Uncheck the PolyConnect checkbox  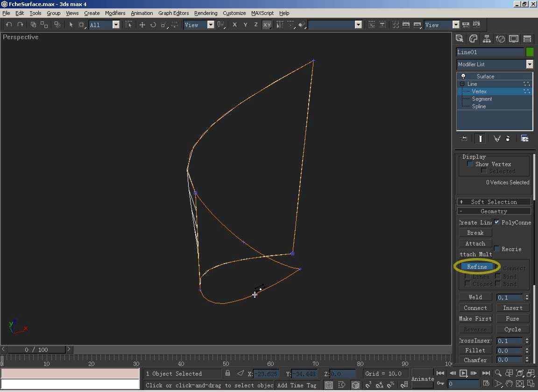pos(496,222)
